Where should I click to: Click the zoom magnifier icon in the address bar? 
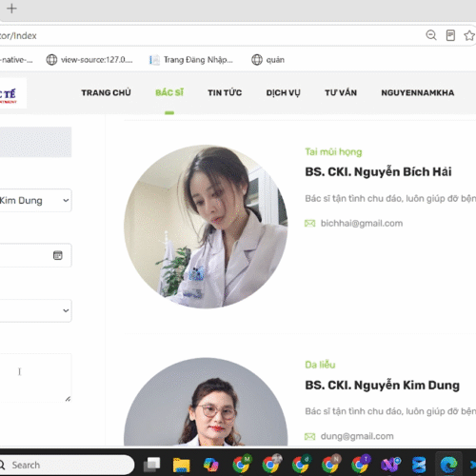pyautogui.click(x=431, y=35)
